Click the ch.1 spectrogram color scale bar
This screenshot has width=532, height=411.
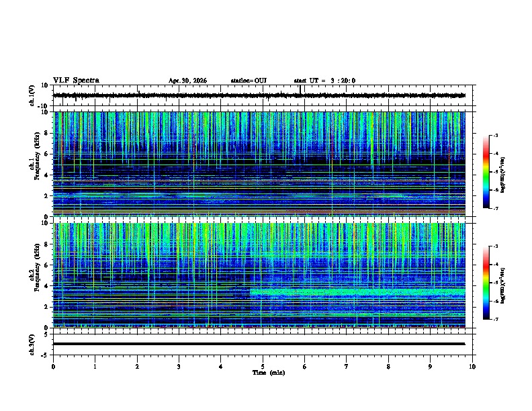tap(486, 172)
